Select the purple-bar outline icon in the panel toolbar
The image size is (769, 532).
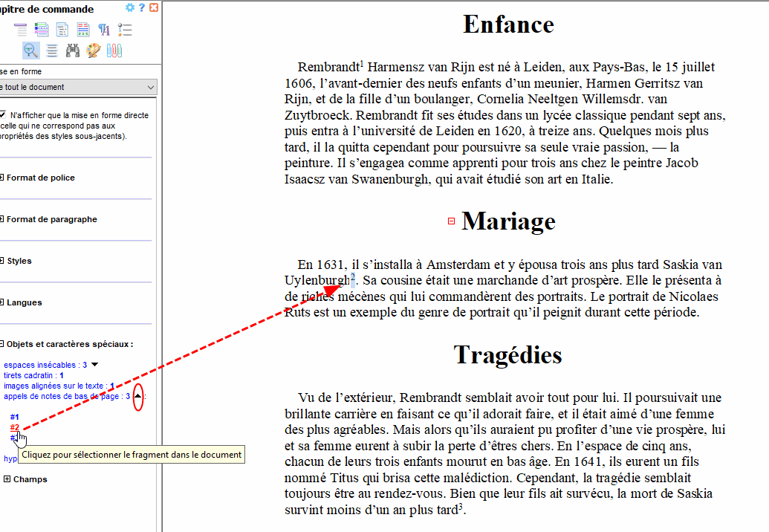click(21, 30)
